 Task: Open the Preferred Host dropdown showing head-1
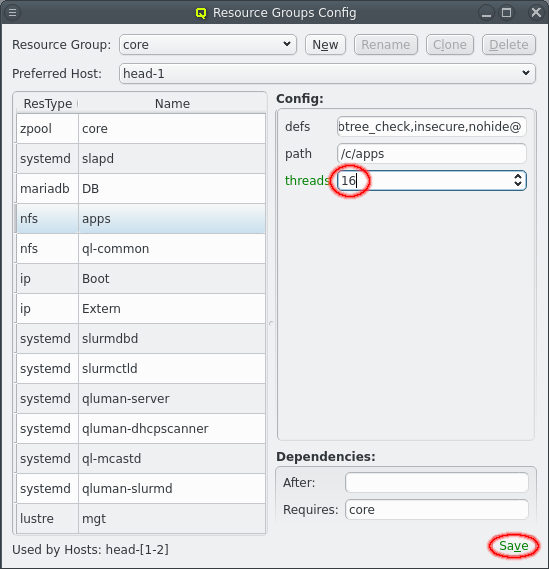click(x=327, y=74)
